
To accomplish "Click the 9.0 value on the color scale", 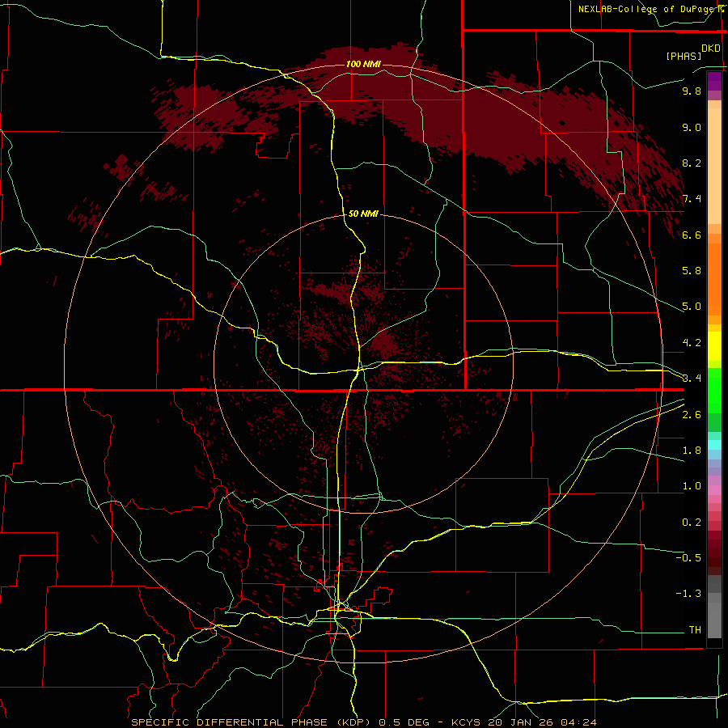I will click(692, 127).
